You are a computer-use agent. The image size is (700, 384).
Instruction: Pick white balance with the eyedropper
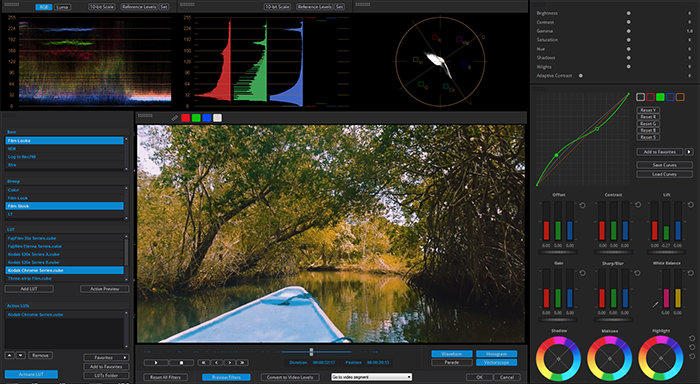click(x=655, y=305)
